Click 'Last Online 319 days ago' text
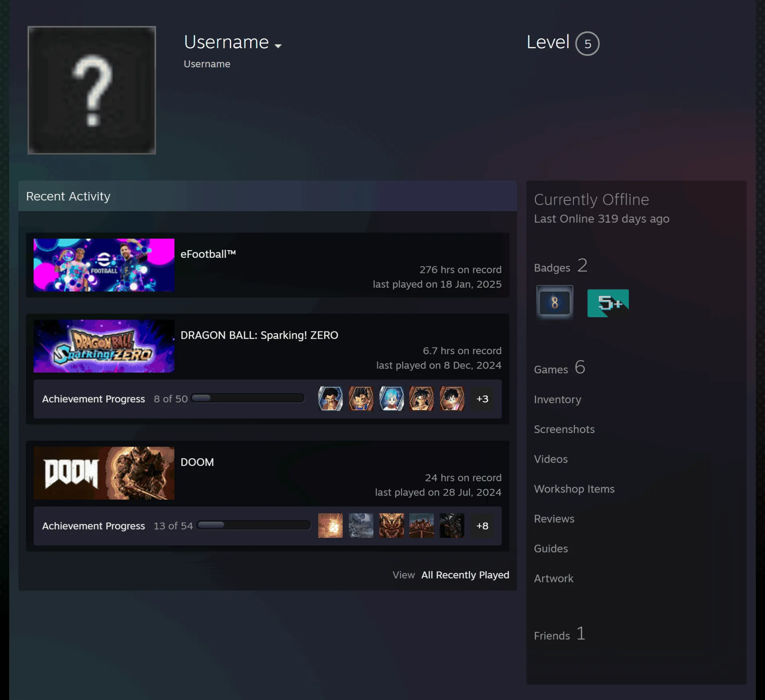This screenshot has width=765, height=700. pyautogui.click(x=602, y=219)
